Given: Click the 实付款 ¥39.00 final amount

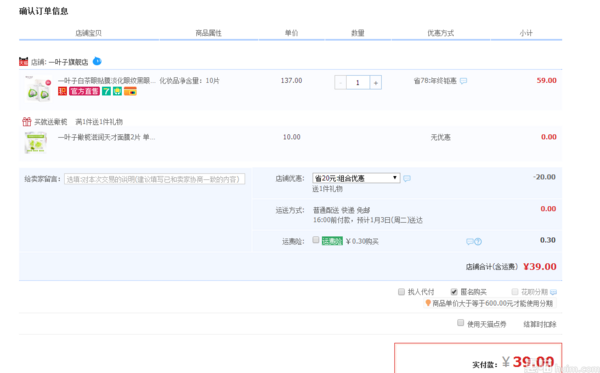Looking at the screenshot, I should (513, 362).
